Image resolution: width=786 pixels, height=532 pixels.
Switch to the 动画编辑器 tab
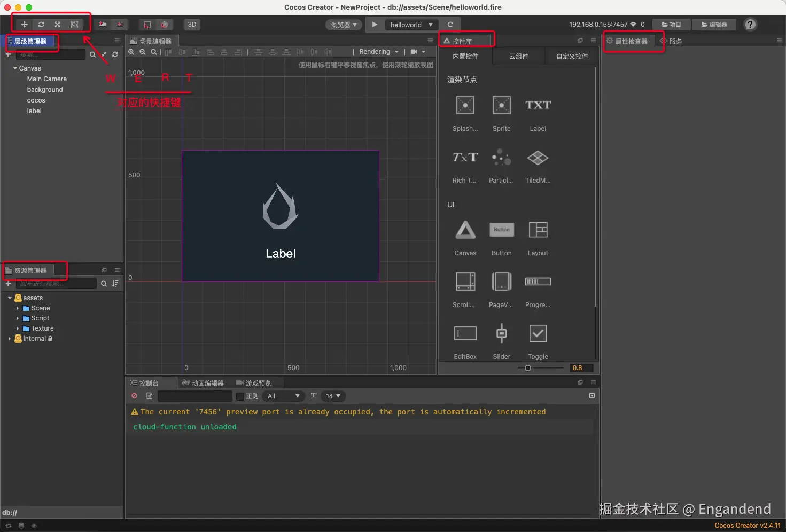point(203,383)
